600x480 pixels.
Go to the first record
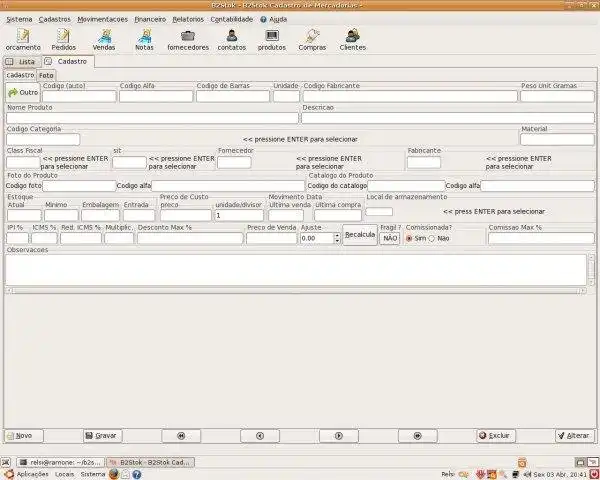(181, 436)
